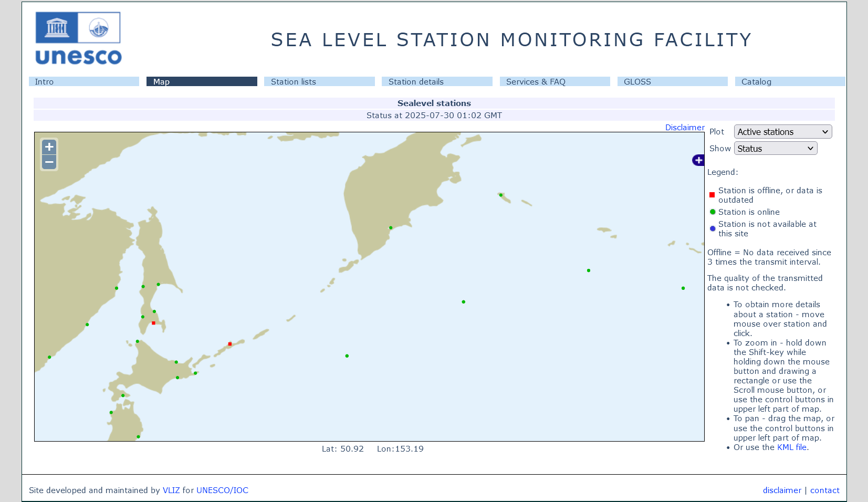868x502 pixels.
Task: Click the Disclaimer link above the map
Action: coord(685,128)
